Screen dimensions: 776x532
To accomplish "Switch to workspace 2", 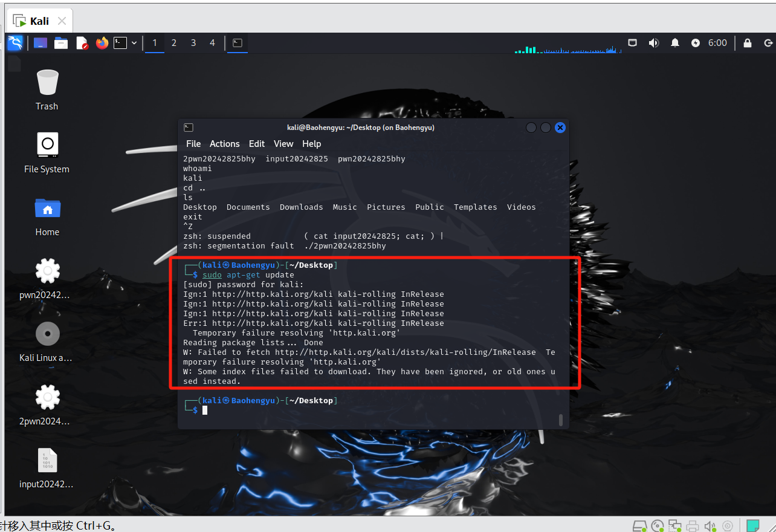I will point(174,43).
